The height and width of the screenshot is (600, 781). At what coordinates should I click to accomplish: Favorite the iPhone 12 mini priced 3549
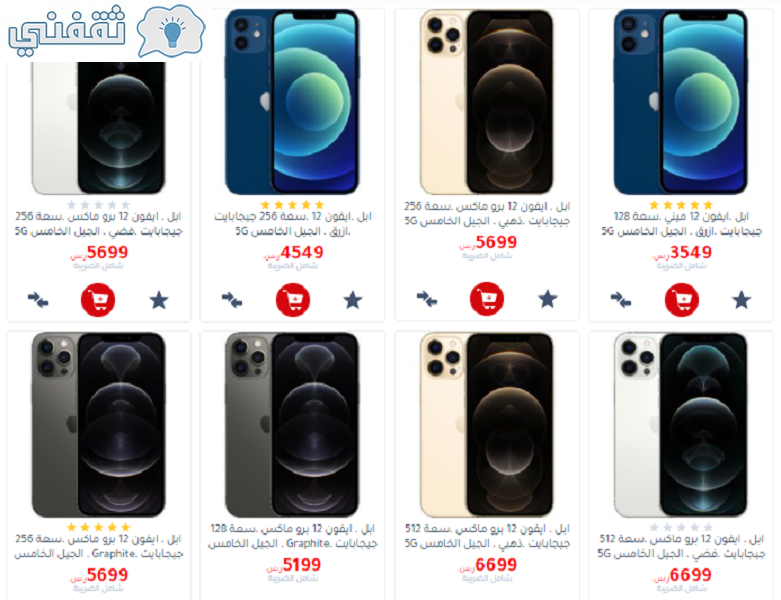pos(741,300)
